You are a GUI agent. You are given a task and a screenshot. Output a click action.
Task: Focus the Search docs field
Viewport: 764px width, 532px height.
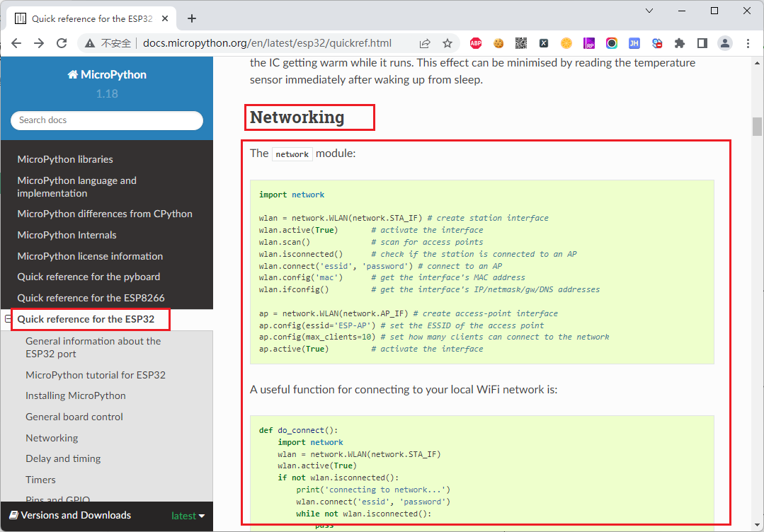(107, 120)
